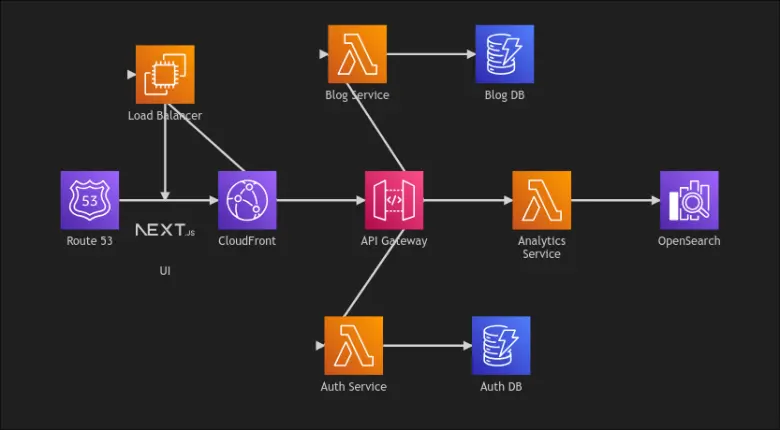Screen dimensions: 780x430
Task: Select the Route 53 shield icon
Action: pos(90,200)
